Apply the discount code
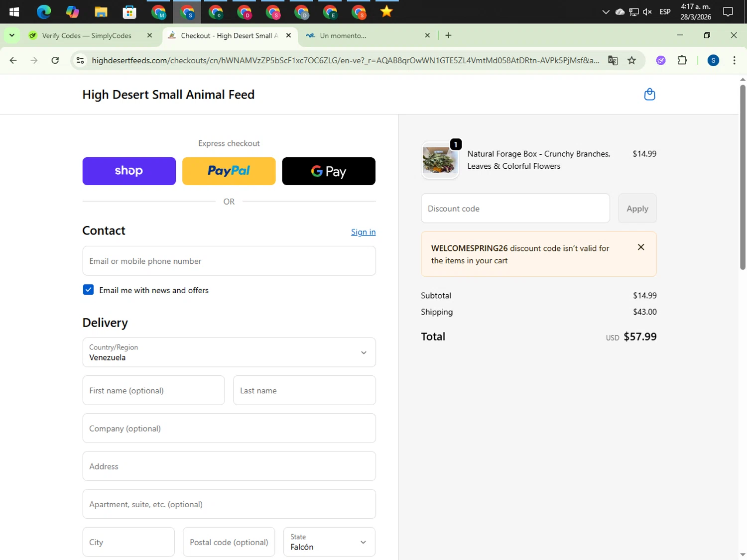 pos(637,209)
